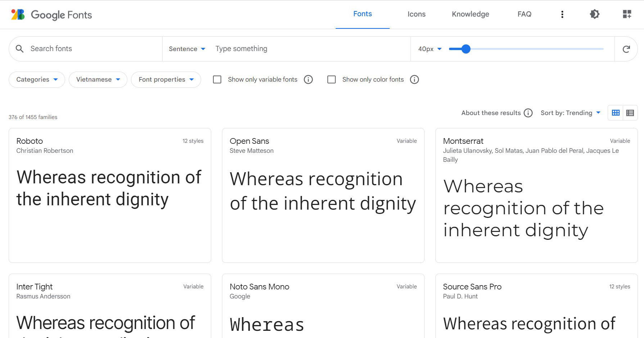This screenshot has width=644, height=338.
Task: Go to the Icons tab
Action: coord(416,14)
